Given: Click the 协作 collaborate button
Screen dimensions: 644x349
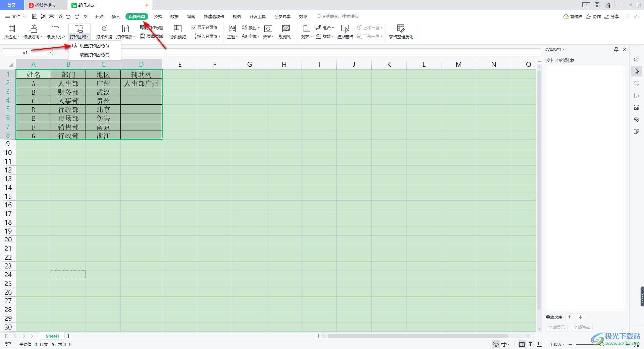Looking at the screenshot, I should [594, 16].
